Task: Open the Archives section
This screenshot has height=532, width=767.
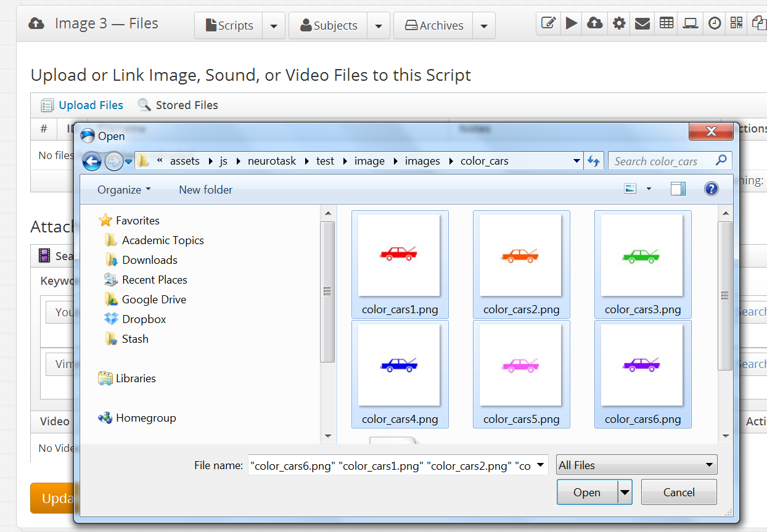Action: [x=433, y=25]
